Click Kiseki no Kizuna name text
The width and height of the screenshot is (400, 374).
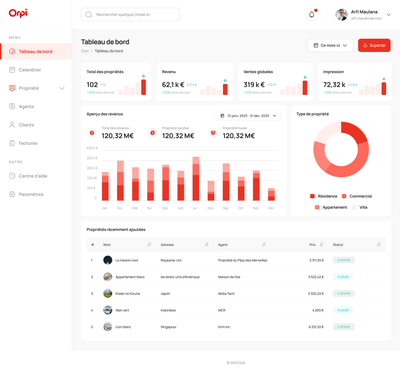click(128, 294)
